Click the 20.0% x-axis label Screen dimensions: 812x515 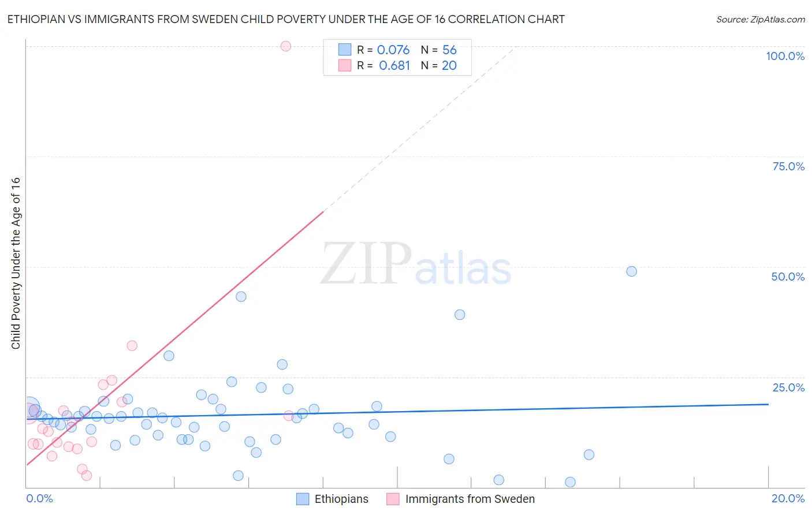click(788, 498)
